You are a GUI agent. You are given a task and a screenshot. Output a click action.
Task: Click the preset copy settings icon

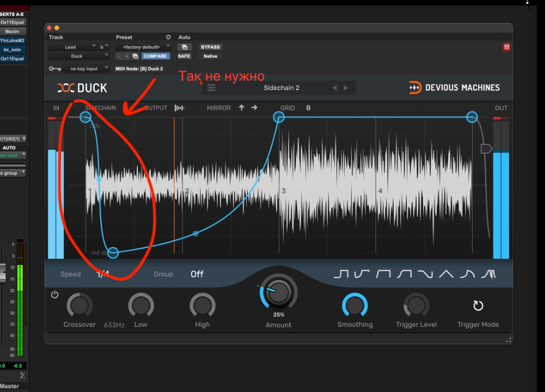(135, 56)
